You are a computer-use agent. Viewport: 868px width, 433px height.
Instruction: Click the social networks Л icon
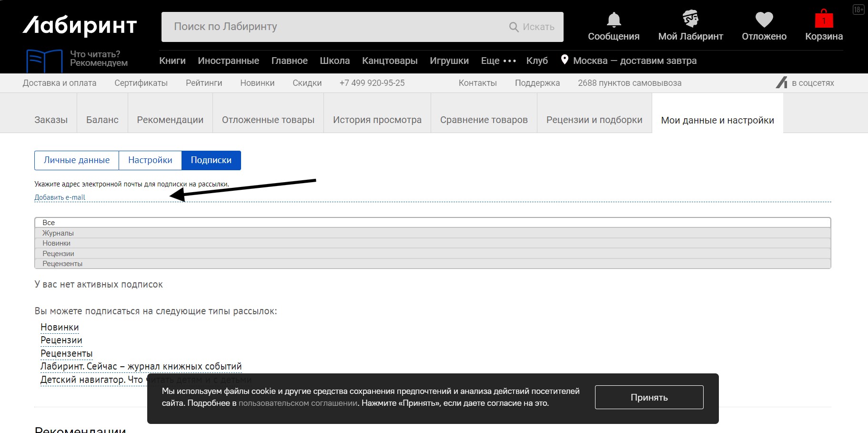point(781,82)
